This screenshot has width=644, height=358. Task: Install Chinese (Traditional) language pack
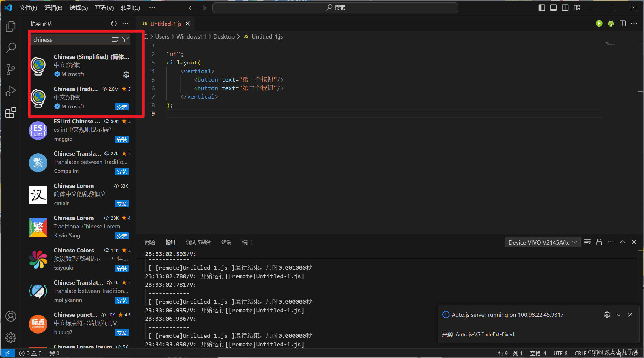[x=121, y=107]
